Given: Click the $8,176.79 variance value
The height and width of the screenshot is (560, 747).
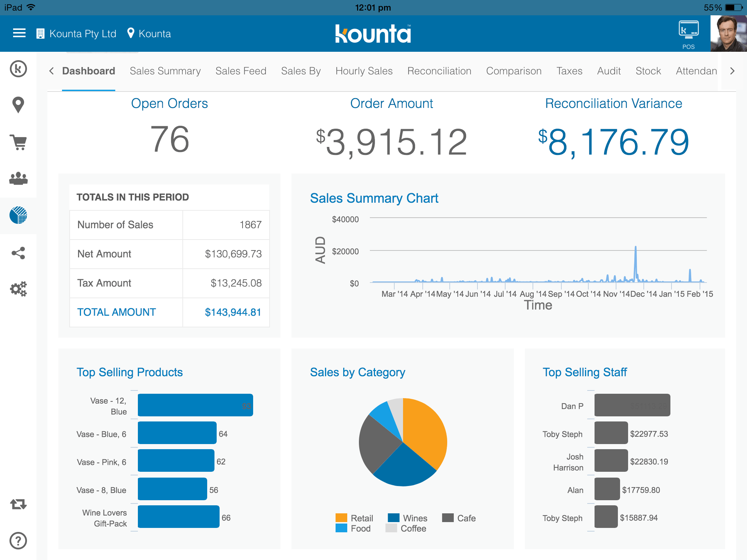Looking at the screenshot, I should [614, 142].
